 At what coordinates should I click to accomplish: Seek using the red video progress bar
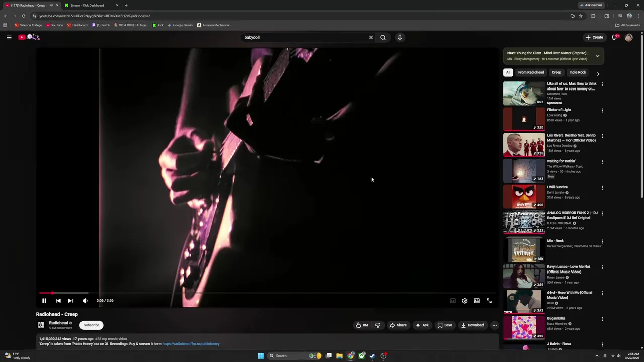tap(268, 293)
